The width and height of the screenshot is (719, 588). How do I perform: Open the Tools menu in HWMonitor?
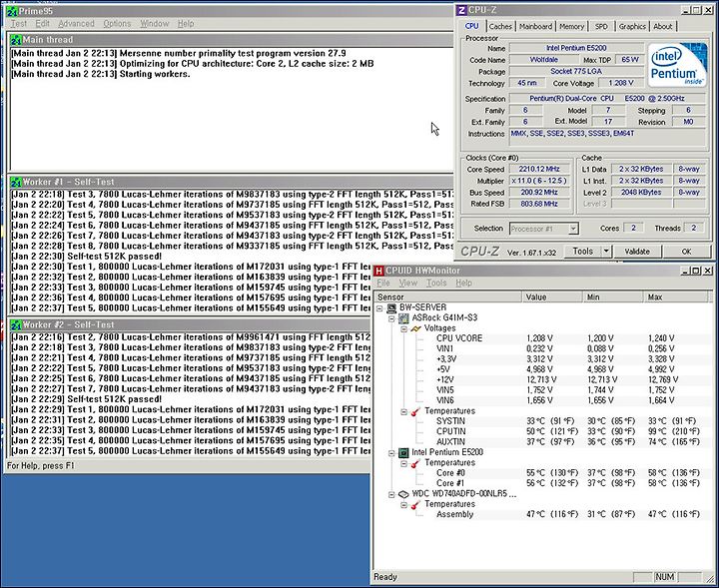[x=436, y=284]
